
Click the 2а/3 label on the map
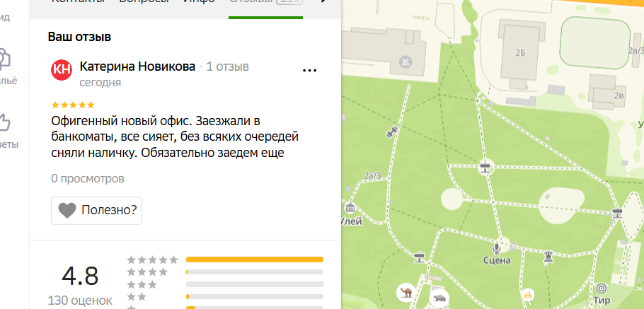pyautogui.click(x=373, y=176)
